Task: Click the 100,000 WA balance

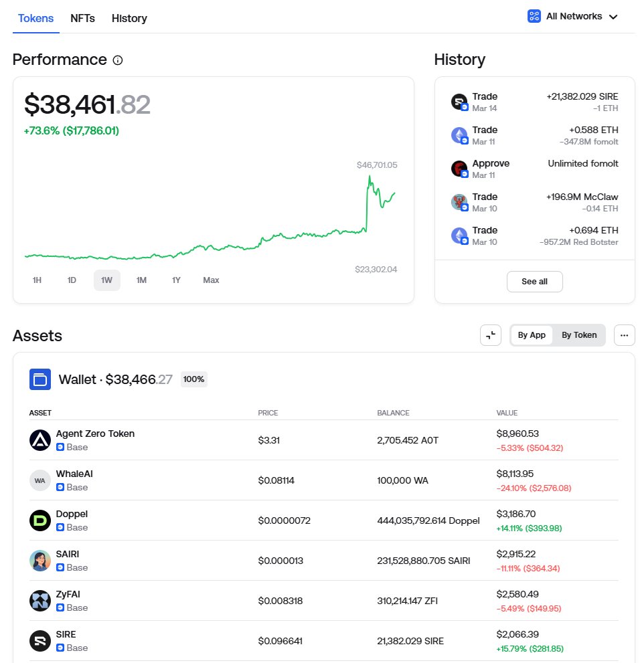Action: click(402, 480)
